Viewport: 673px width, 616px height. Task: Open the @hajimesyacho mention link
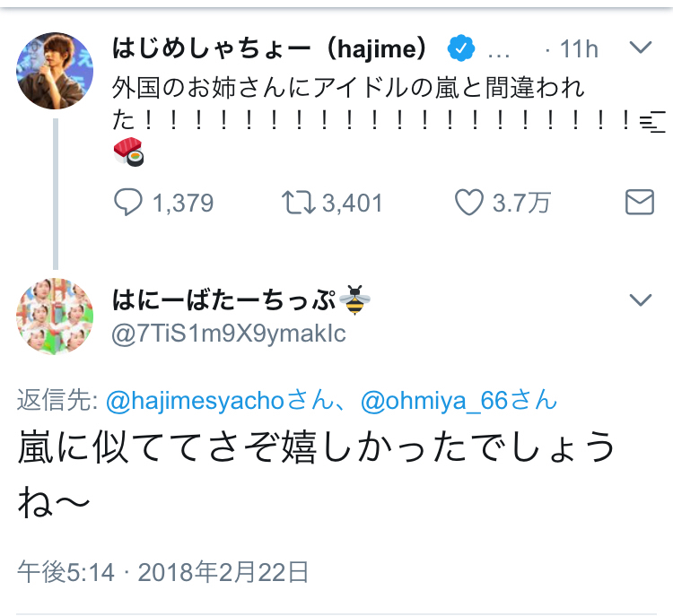(206, 401)
